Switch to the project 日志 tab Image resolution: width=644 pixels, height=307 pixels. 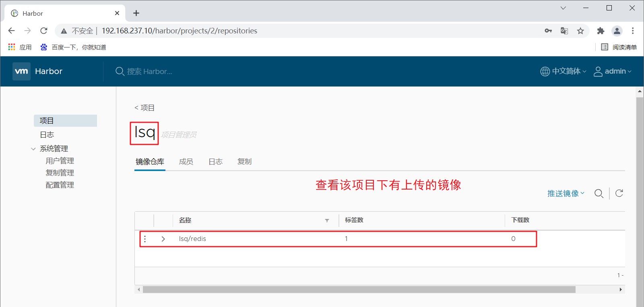pyautogui.click(x=215, y=162)
